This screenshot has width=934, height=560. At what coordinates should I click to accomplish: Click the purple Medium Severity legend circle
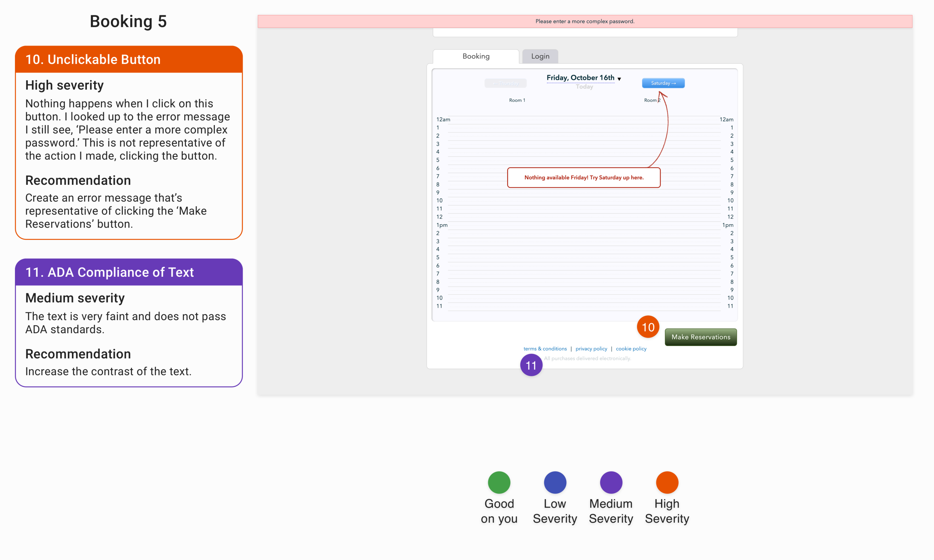click(x=611, y=482)
